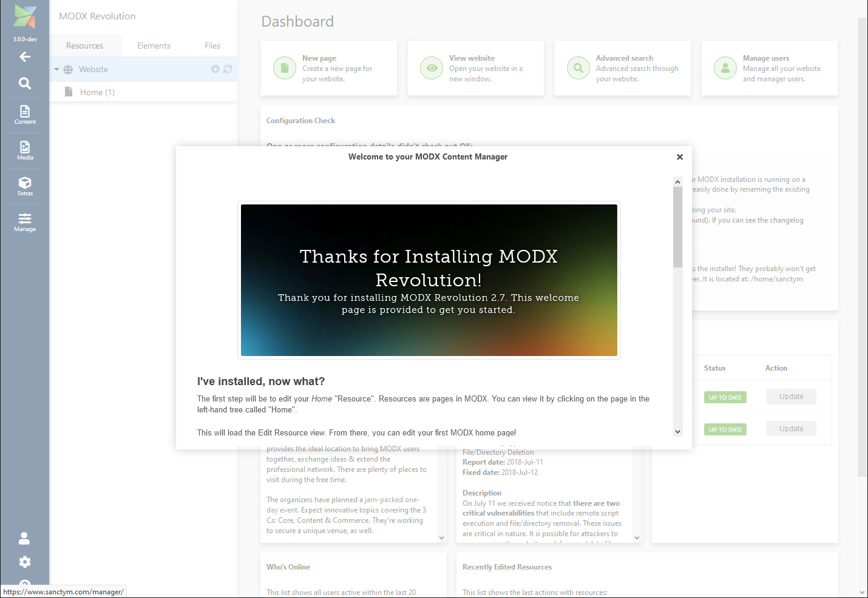This screenshot has height=598, width=868.
Task: Click the Recently Edited Resources widget title
Action: pyautogui.click(x=507, y=567)
